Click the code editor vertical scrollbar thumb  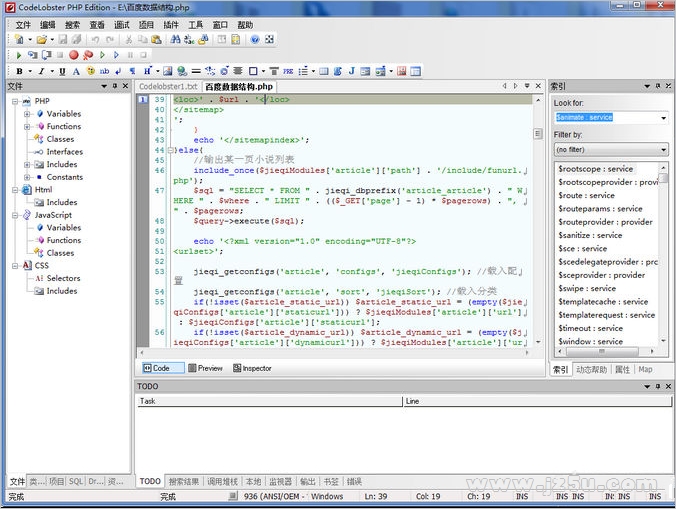(x=538, y=134)
